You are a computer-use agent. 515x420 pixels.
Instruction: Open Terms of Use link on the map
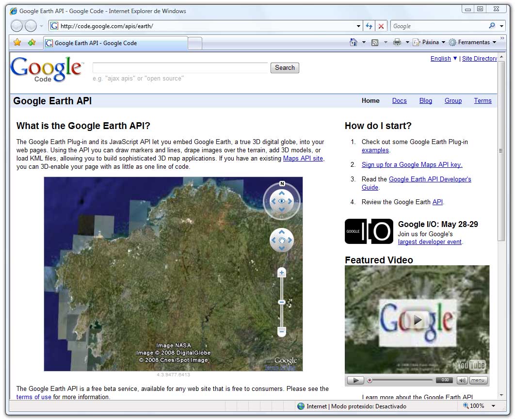tap(280, 368)
